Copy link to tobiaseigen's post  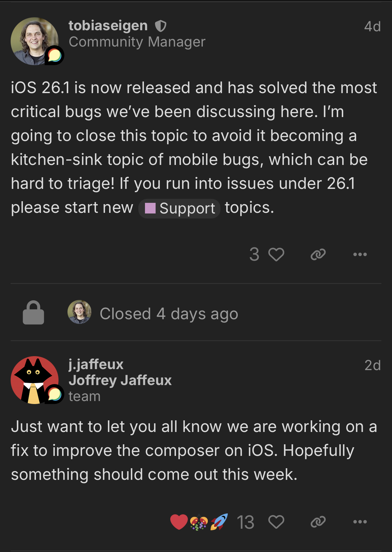(318, 255)
